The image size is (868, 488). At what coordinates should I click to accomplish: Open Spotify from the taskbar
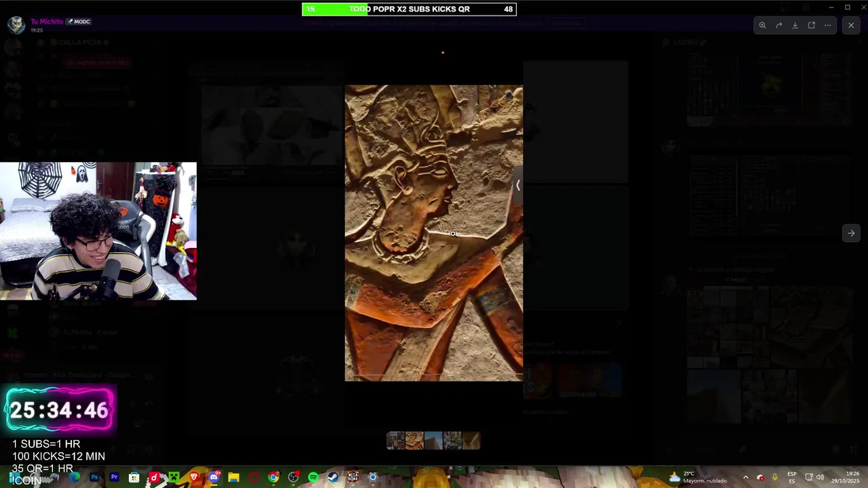[313, 478]
